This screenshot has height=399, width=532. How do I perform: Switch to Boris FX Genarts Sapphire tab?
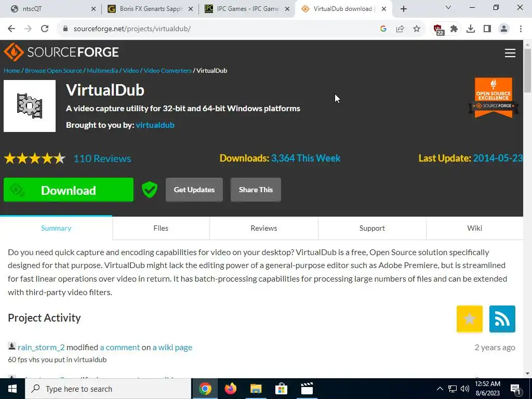[x=150, y=9]
